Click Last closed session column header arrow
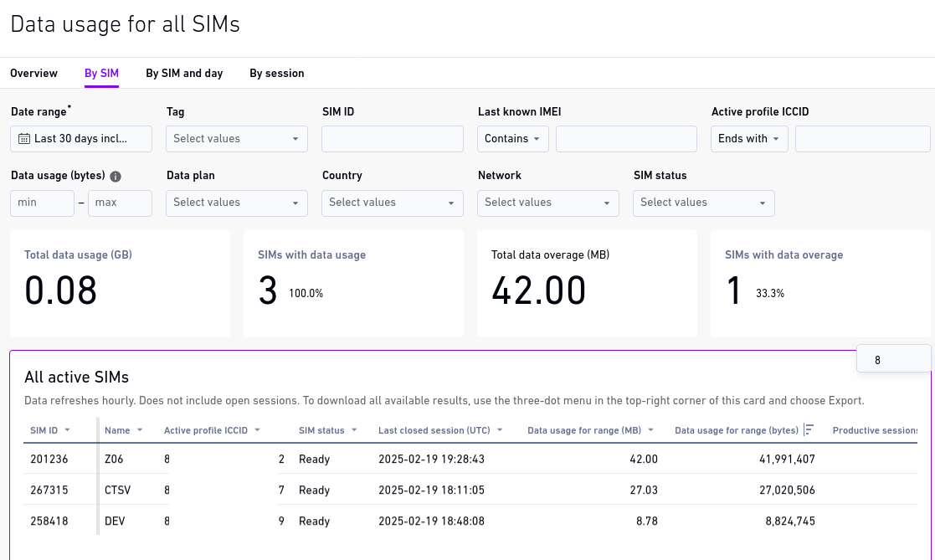The width and height of the screenshot is (935, 560). (x=500, y=430)
